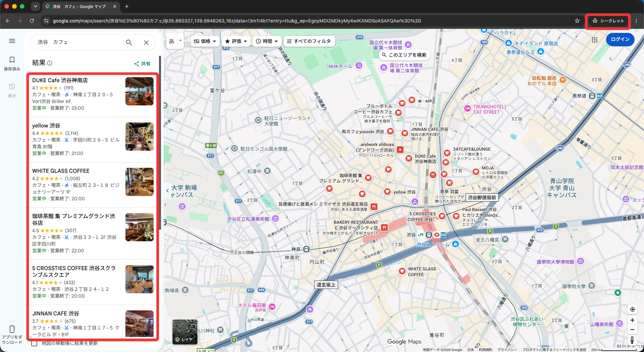Bookmark this page with the star icon
The width and height of the screenshot is (644, 352).
point(577,21)
